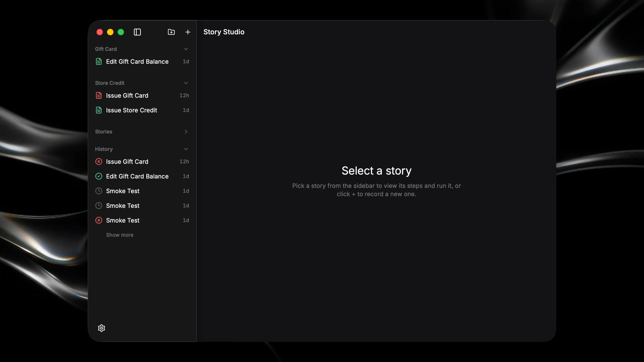The width and height of the screenshot is (644, 362).
Task: Open the Issue Store Credit story
Action: point(142,110)
